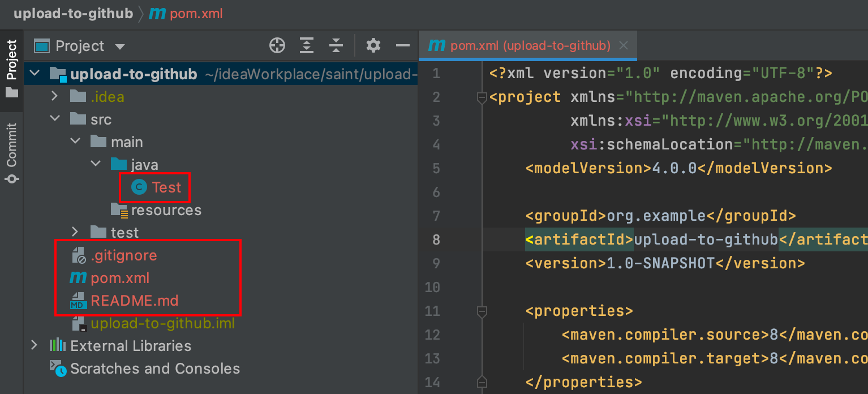Collapse the upload-to-github root project node
868x394 pixels.
tap(35, 74)
